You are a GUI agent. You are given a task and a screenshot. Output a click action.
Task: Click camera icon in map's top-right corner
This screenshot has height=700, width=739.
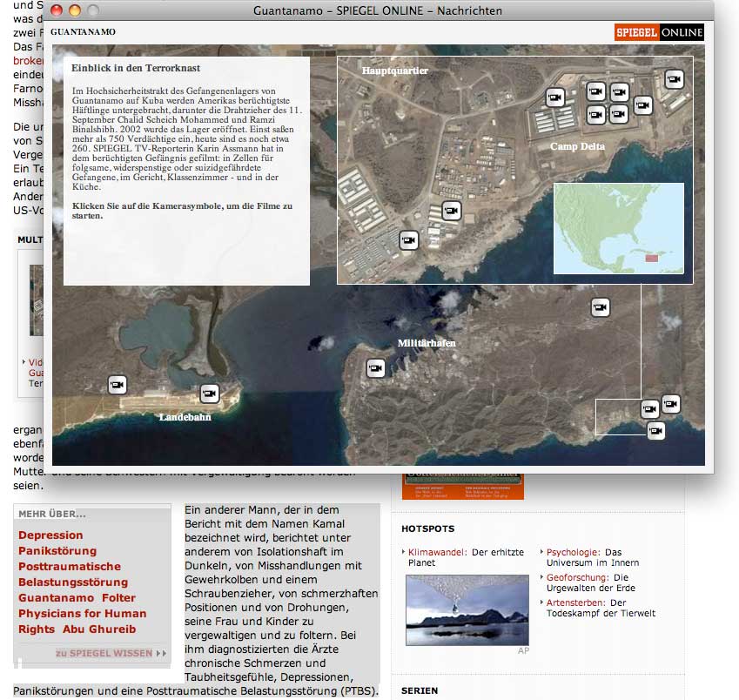pos(673,79)
